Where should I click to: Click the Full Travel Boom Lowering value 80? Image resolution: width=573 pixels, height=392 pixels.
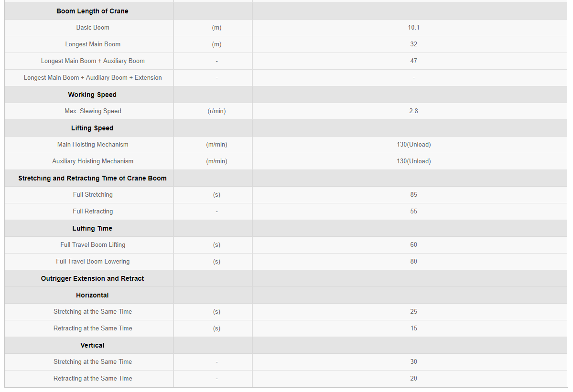[x=413, y=261]
